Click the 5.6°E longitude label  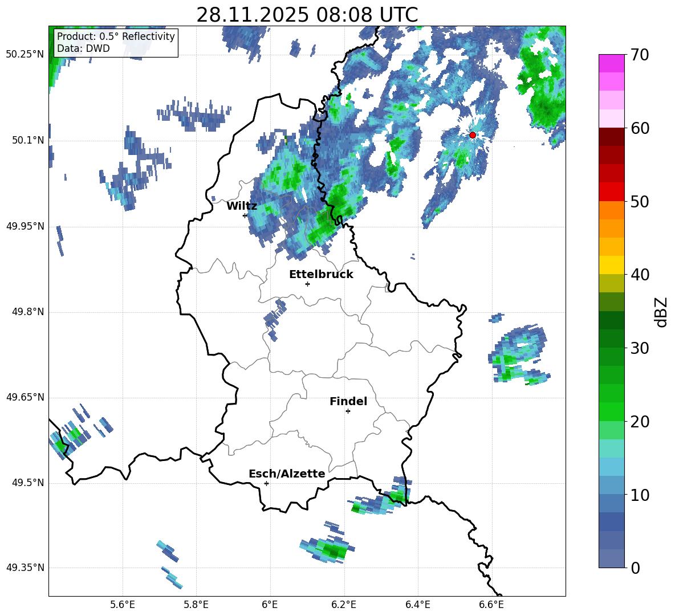point(123,605)
